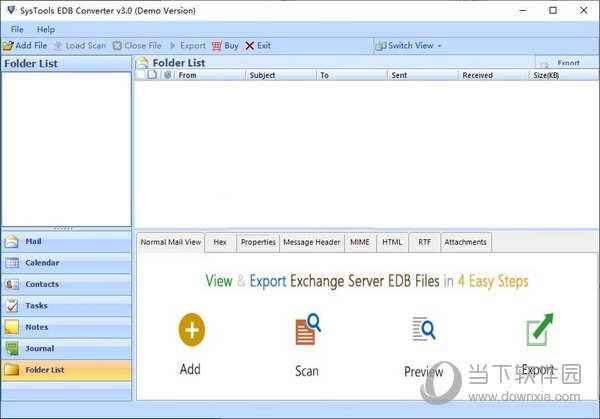600x419 pixels.
Task: Click the Load Scan toolbar button
Action: click(80, 46)
